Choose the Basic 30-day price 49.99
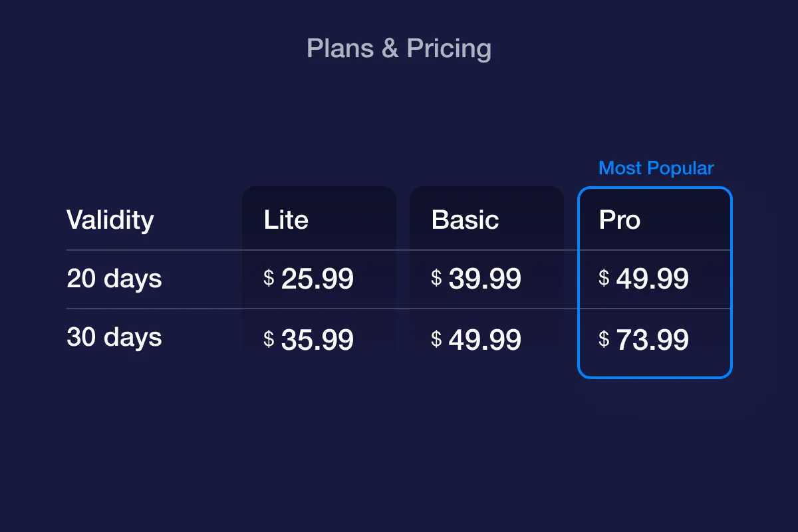 click(x=485, y=340)
